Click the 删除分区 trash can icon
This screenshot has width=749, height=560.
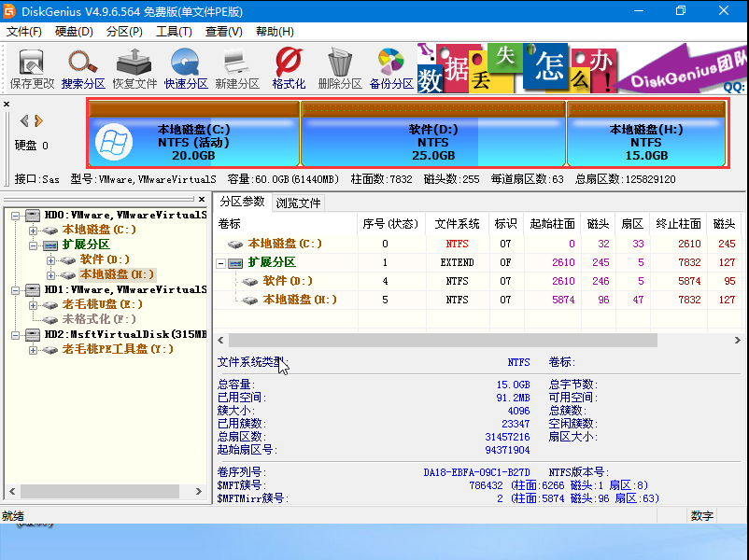click(340, 68)
